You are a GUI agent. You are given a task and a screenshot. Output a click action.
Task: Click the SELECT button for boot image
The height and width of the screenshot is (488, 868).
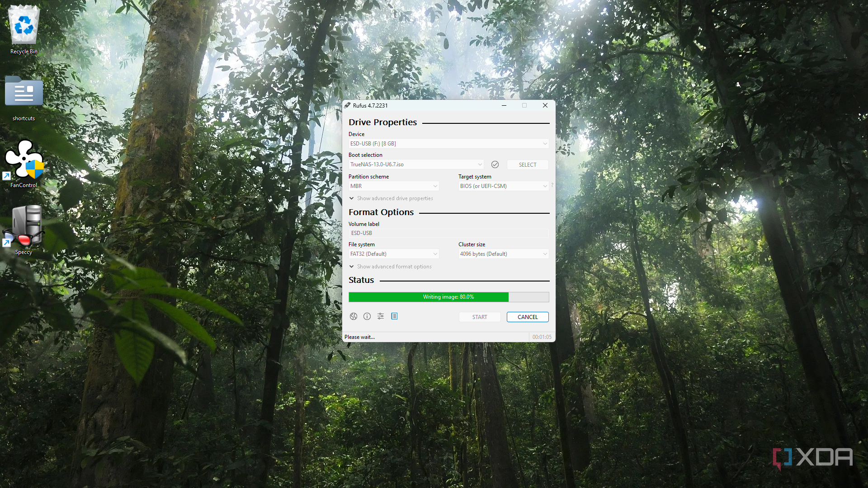(528, 165)
